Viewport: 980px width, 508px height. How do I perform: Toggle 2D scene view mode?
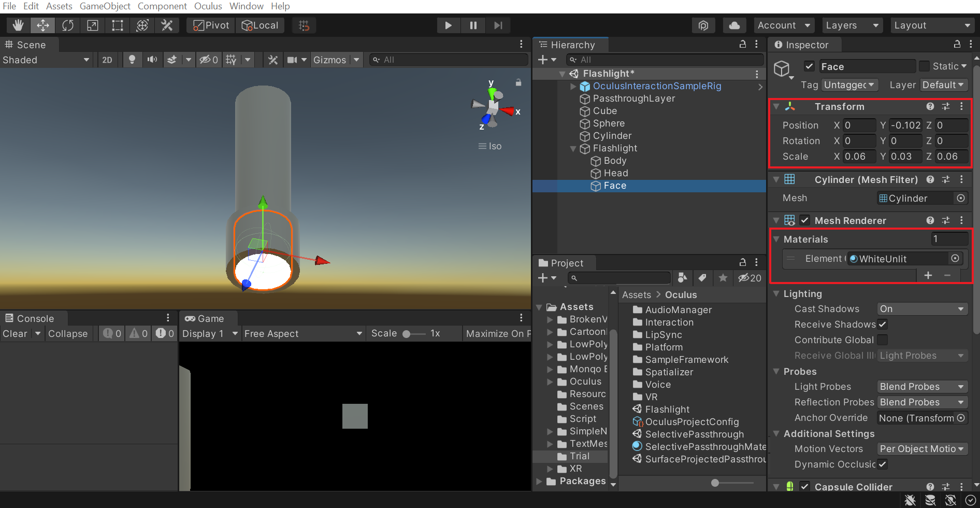107,60
